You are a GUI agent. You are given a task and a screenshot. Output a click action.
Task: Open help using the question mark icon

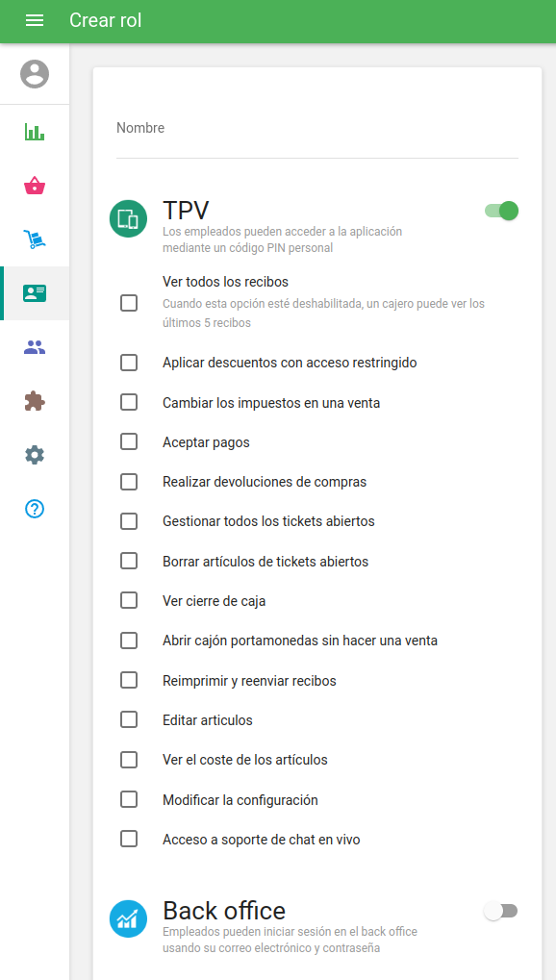click(35, 509)
